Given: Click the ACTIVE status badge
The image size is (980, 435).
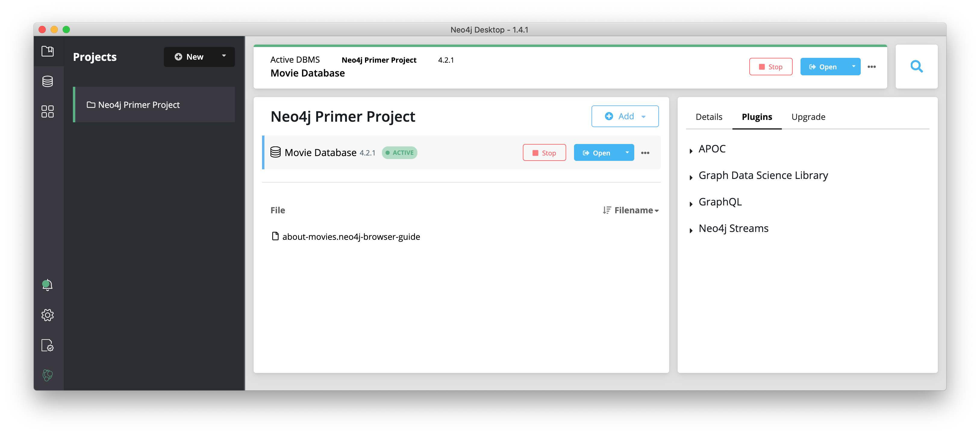Looking at the screenshot, I should tap(399, 153).
